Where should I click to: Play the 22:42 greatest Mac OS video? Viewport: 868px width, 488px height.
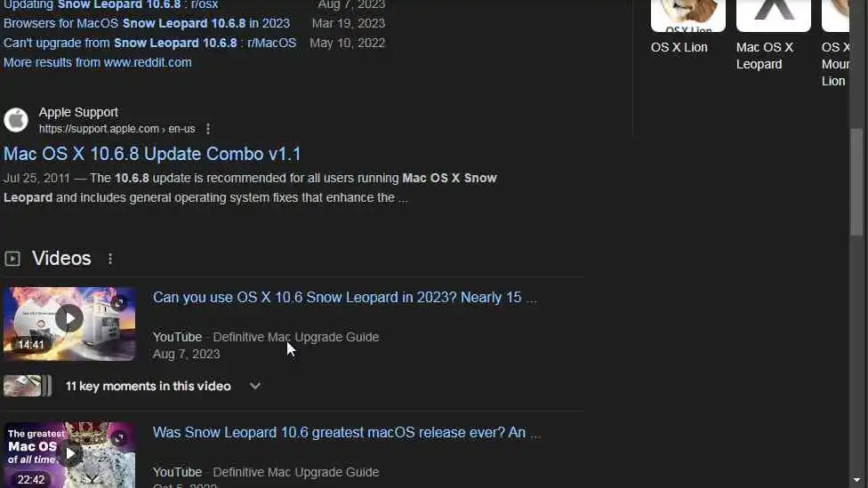69,455
